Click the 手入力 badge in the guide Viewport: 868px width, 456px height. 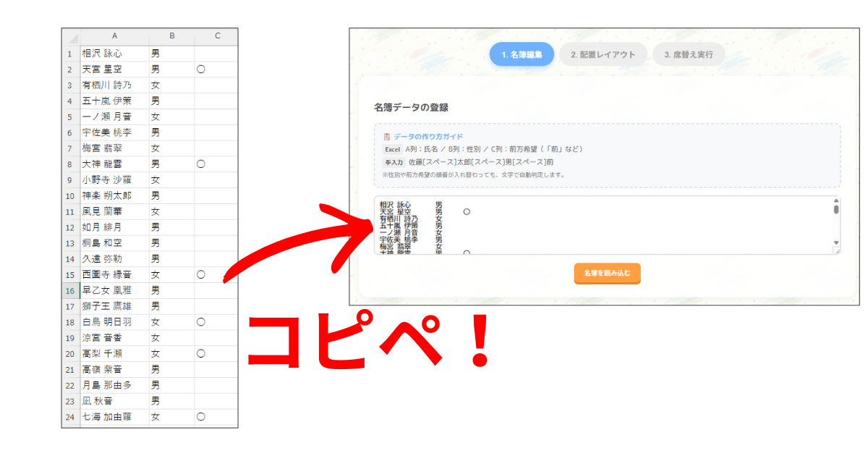click(393, 162)
